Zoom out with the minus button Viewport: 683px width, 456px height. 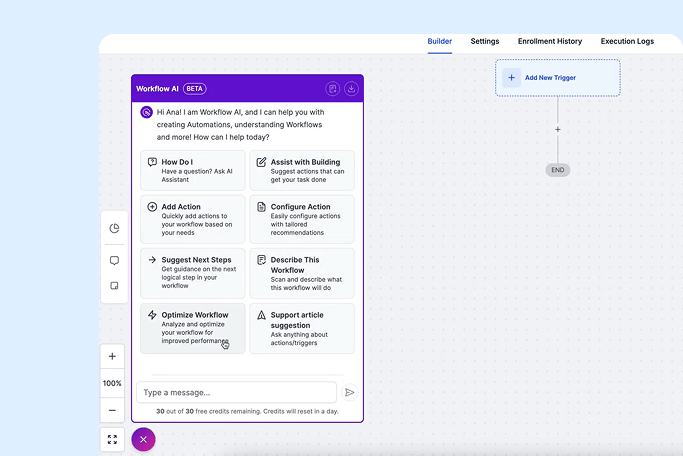pos(112,410)
